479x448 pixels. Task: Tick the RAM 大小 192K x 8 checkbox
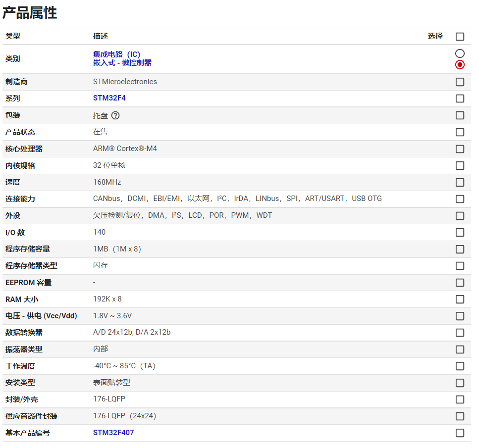click(460, 299)
